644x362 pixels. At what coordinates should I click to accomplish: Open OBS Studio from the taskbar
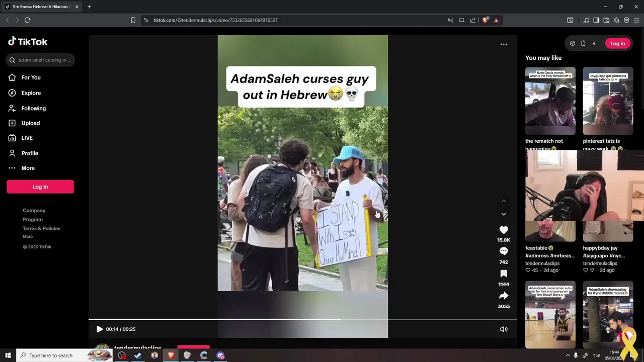click(x=122, y=355)
